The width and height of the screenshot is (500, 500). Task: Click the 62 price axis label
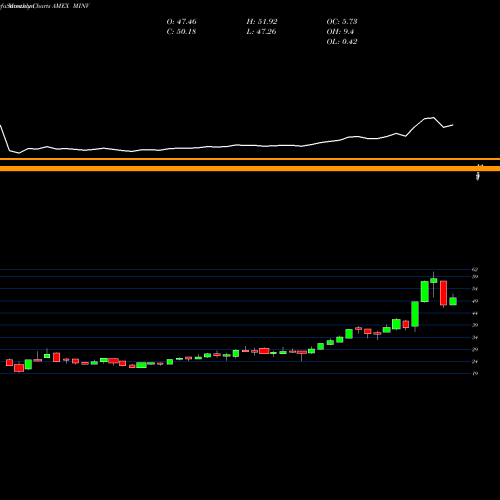coord(475,269)
